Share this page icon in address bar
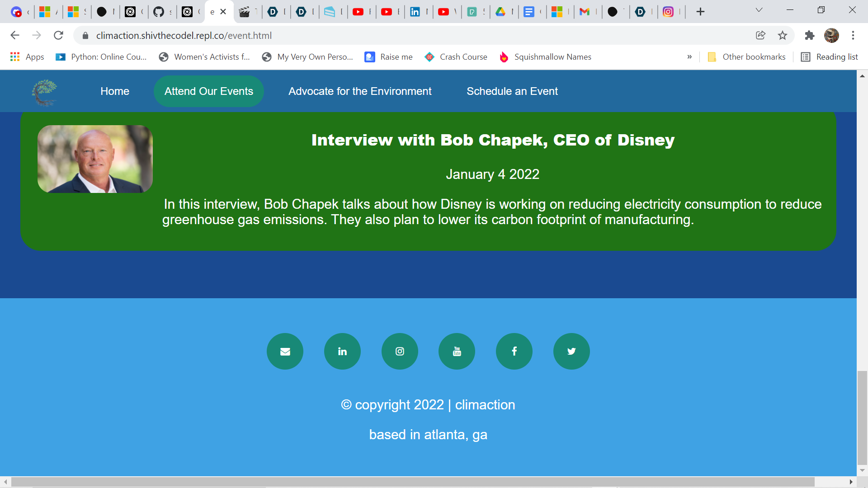The width and height of the screenshot is (868, 488). (x=760, y=35)
